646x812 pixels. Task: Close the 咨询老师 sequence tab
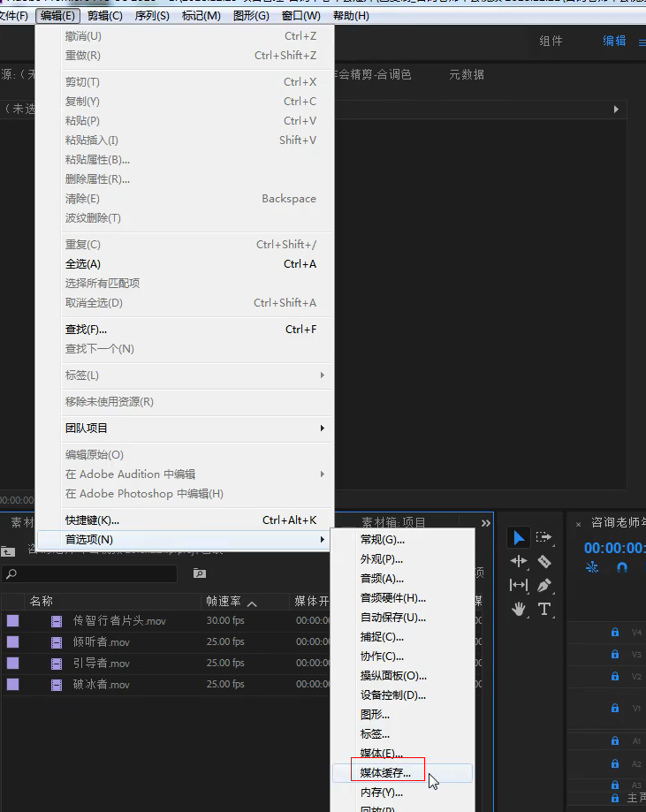[x=578, y=524]
